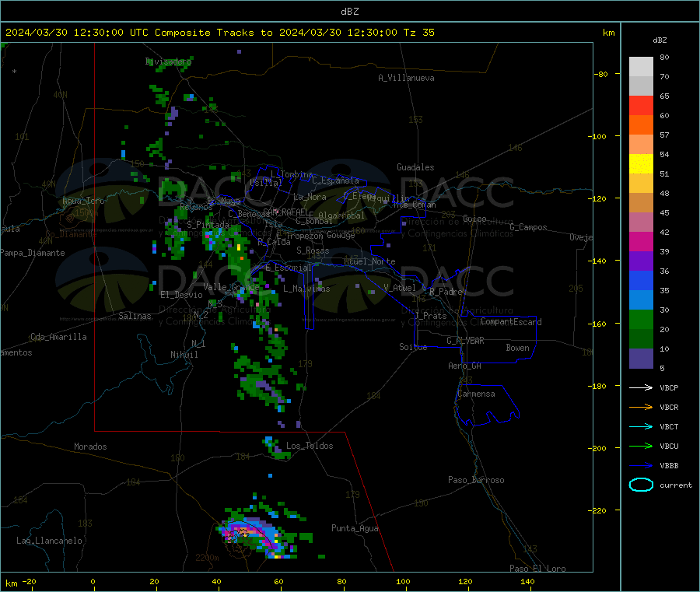Click the Pampa_Diamante map label
Image resolution: width=700 pixels, height=592 pixels.
(32, 253)
